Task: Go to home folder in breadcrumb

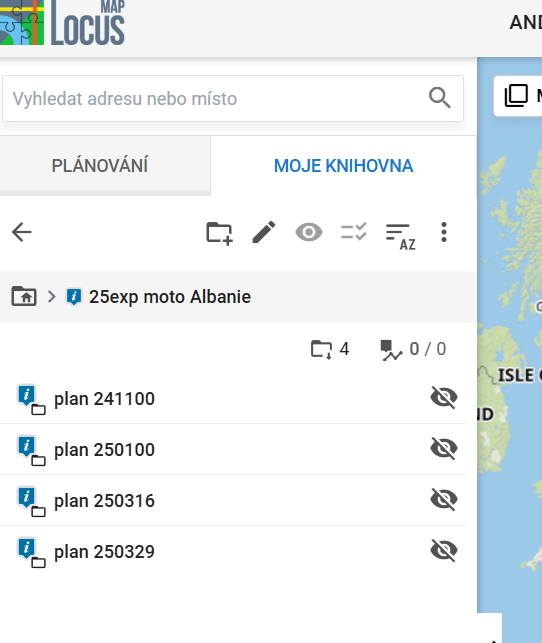Action: point(24,296)
